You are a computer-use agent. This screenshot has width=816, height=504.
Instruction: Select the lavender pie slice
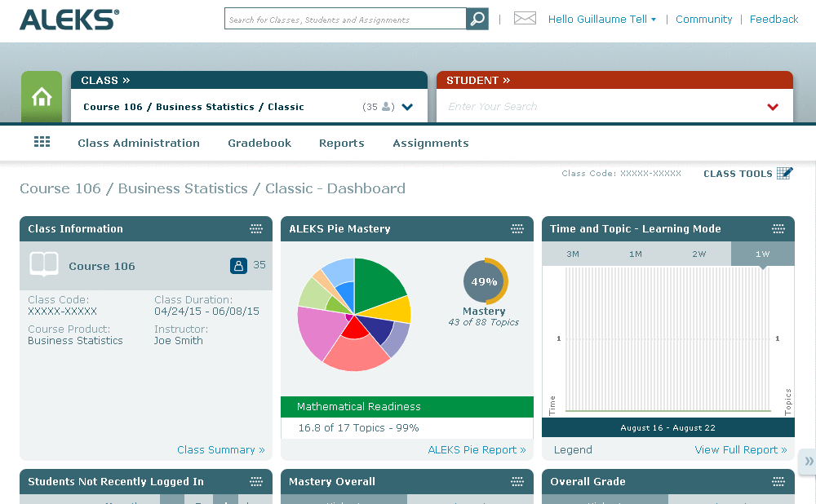(397, 338)
